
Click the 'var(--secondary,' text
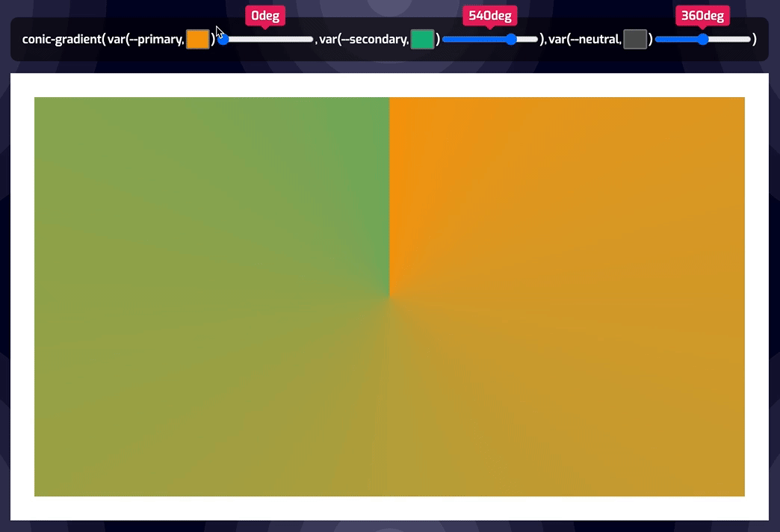click(x=364, y=40)
